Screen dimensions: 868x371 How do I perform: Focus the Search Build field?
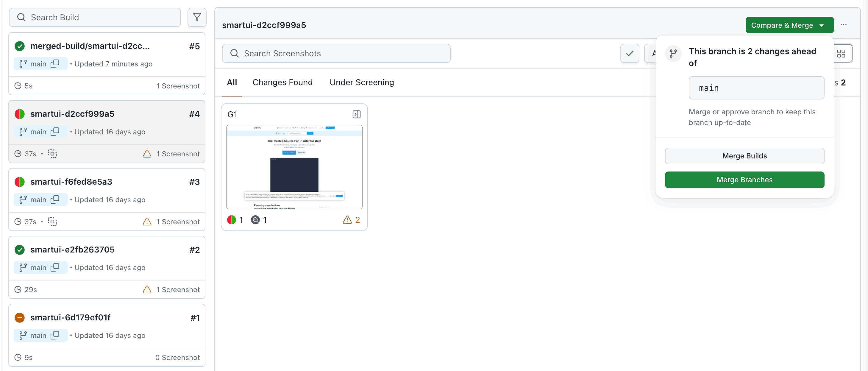click(x=95, y=17)
